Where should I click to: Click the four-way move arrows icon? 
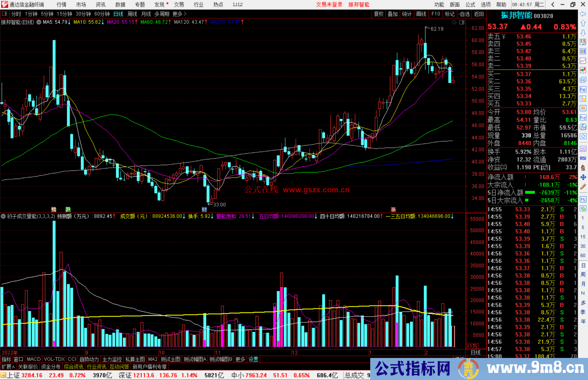[583, 177]
